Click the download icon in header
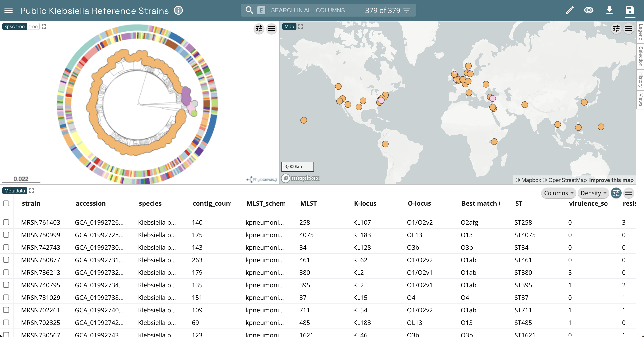The width and height of the screenshot is (644, 337). (x=609, y=10)
